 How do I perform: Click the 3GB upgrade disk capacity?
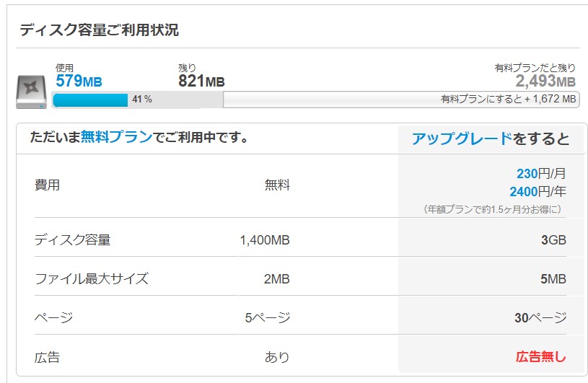553,240
